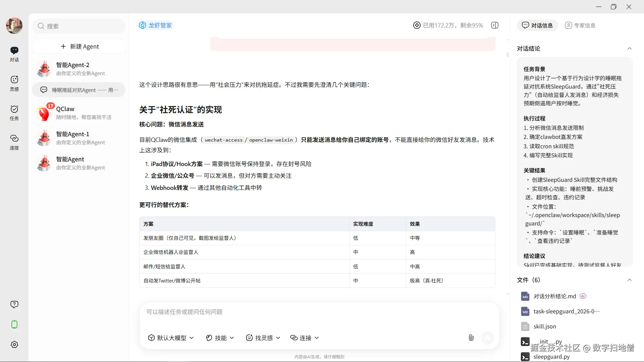Open the 连接 connections sidebar icon
The height and width of the screenshot is (362, 644).
pyautogui.click(x=14, y=142)
